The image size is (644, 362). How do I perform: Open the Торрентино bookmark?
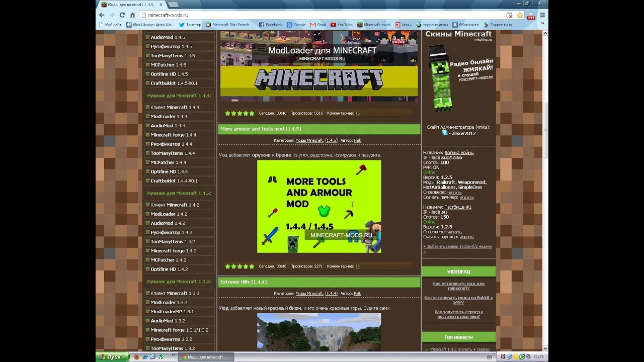click(x=498, y=25)
